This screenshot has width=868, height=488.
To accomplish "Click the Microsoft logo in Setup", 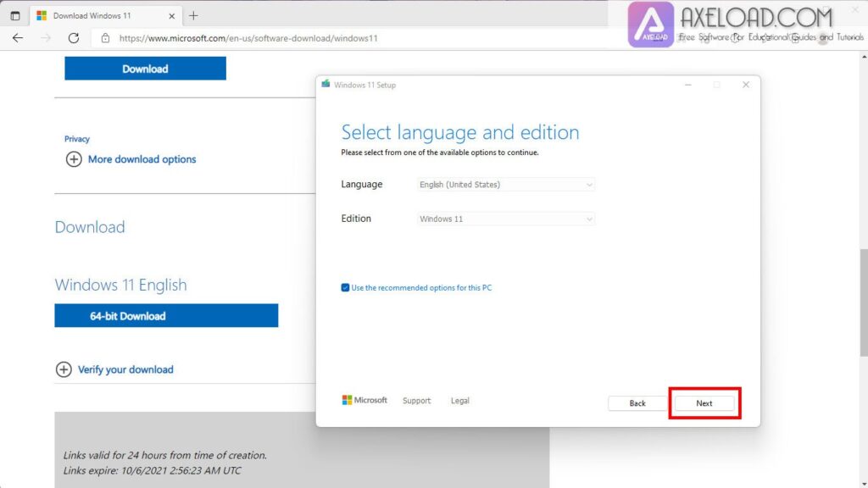I will coord(364,400).
